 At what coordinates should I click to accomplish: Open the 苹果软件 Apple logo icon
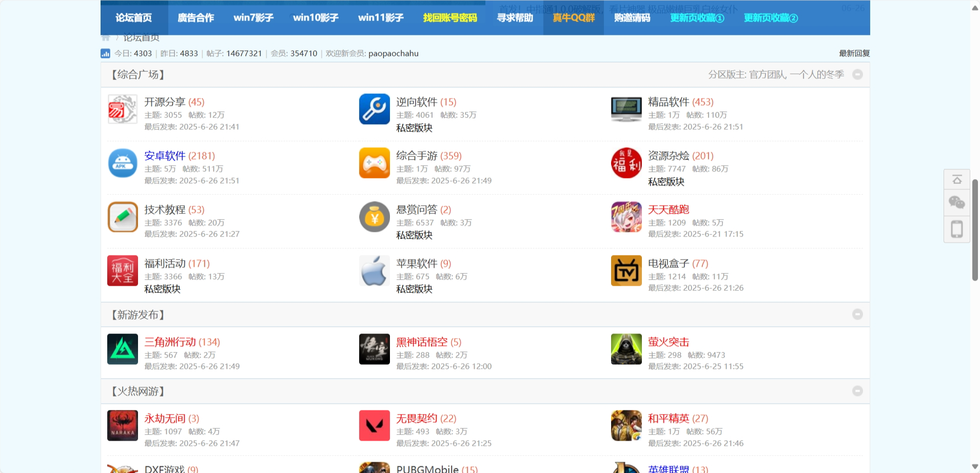coord(374,270)
